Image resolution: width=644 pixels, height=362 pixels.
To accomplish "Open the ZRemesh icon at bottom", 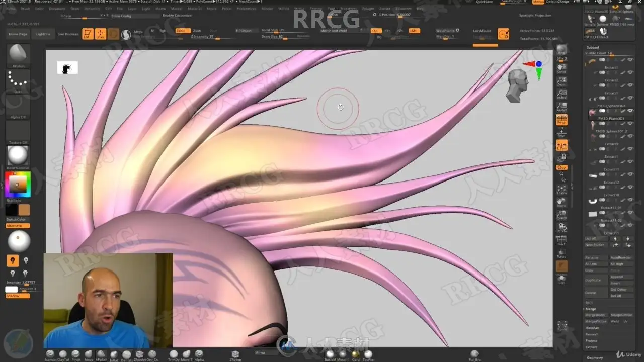I will [x=235, y=355].
